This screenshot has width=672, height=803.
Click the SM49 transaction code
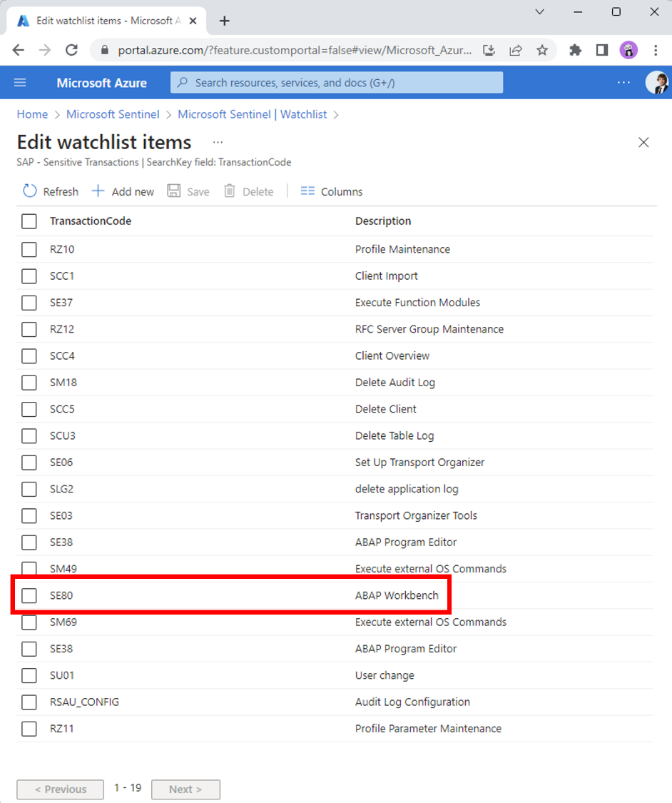63,569
